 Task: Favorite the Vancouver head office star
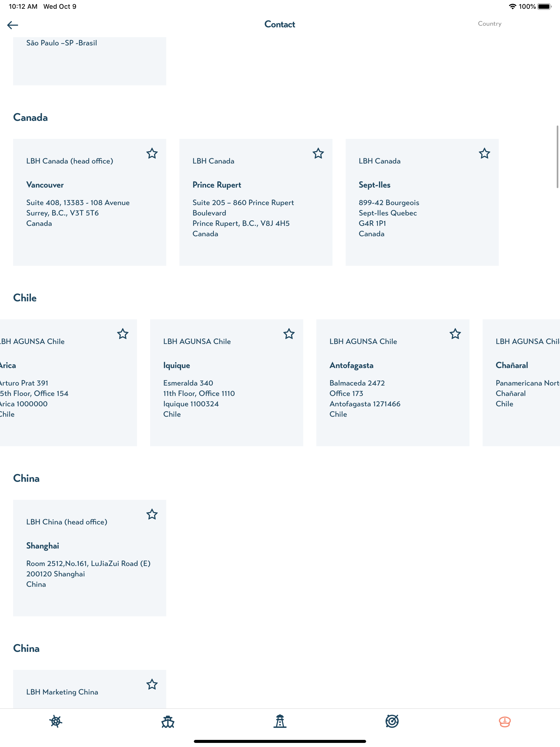pyautogui.click(x=152, y=154)
